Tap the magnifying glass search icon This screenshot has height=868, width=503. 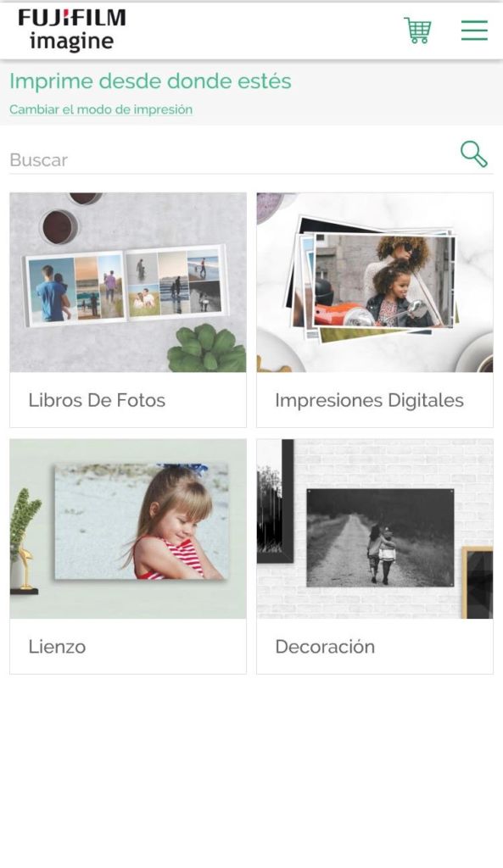[474, 154]
